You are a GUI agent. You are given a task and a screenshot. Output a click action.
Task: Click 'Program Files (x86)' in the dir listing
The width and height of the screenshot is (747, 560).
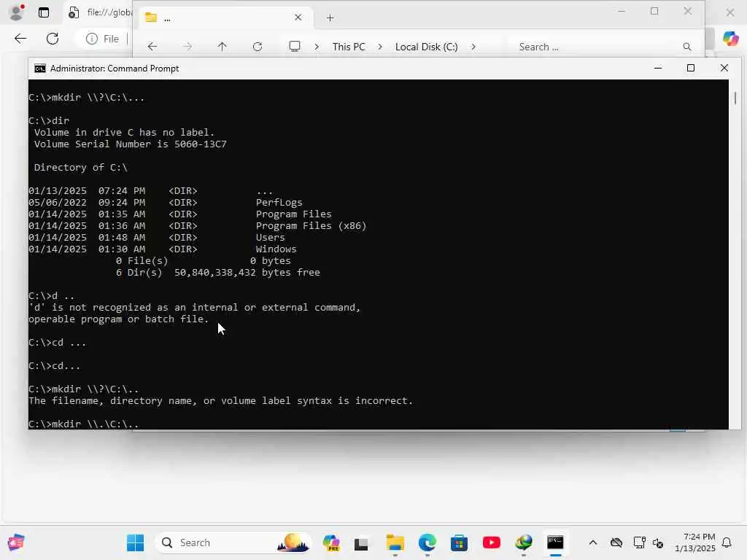[311, 226]
